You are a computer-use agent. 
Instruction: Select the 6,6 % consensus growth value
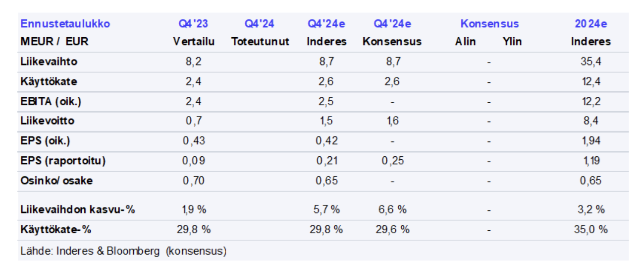392,209
